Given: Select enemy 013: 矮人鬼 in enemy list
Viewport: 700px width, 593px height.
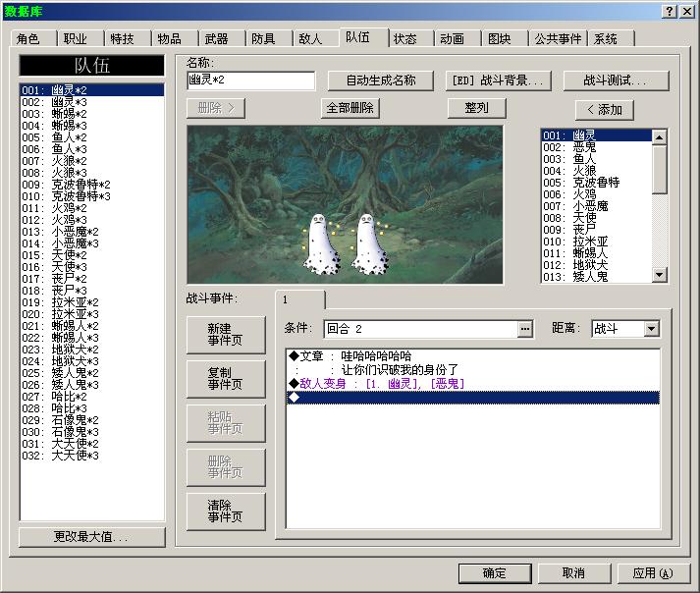Looking at the screenshot, I should [597, 277].
